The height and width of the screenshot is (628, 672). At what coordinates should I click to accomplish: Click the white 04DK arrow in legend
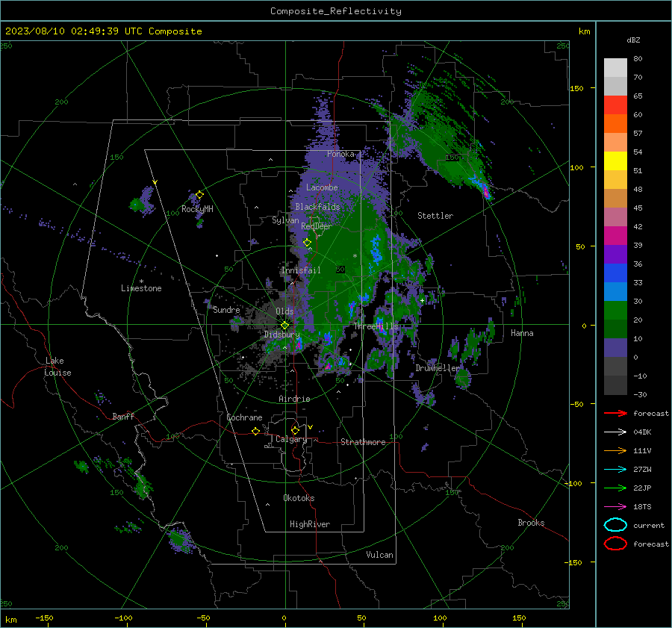615,432
